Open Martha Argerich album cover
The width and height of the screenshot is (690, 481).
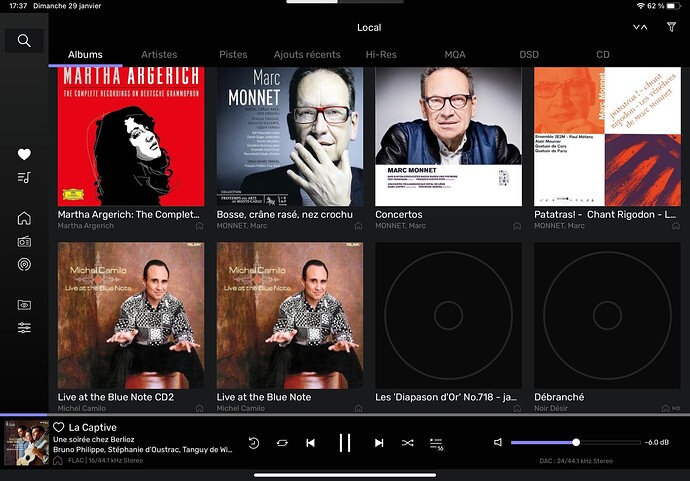(x=131, y=136)
